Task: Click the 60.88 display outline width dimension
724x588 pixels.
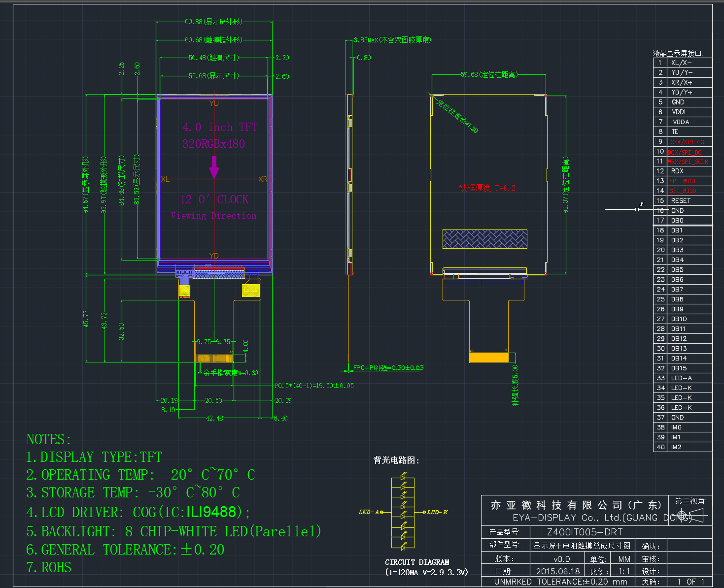Action: click(214, 22)
